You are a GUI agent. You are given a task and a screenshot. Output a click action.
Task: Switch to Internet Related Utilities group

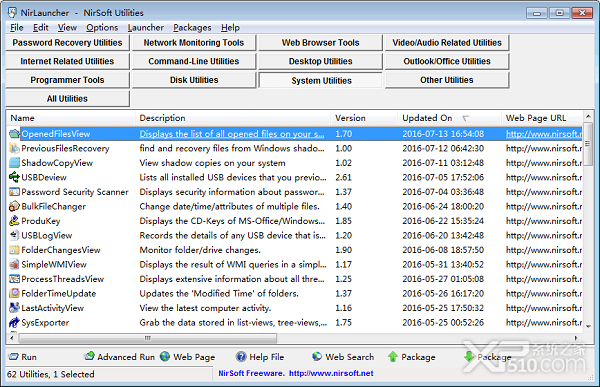(x=67, y=61)
